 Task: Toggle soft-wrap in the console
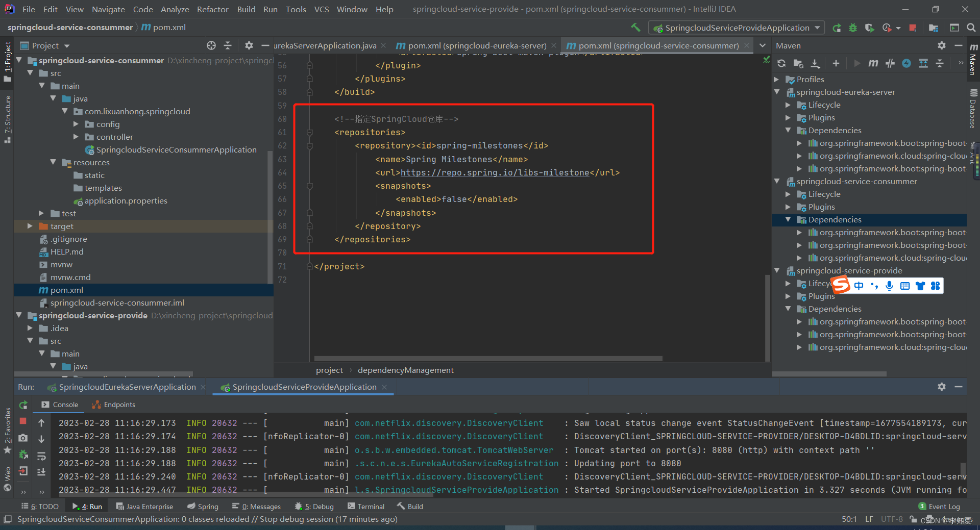41,456
